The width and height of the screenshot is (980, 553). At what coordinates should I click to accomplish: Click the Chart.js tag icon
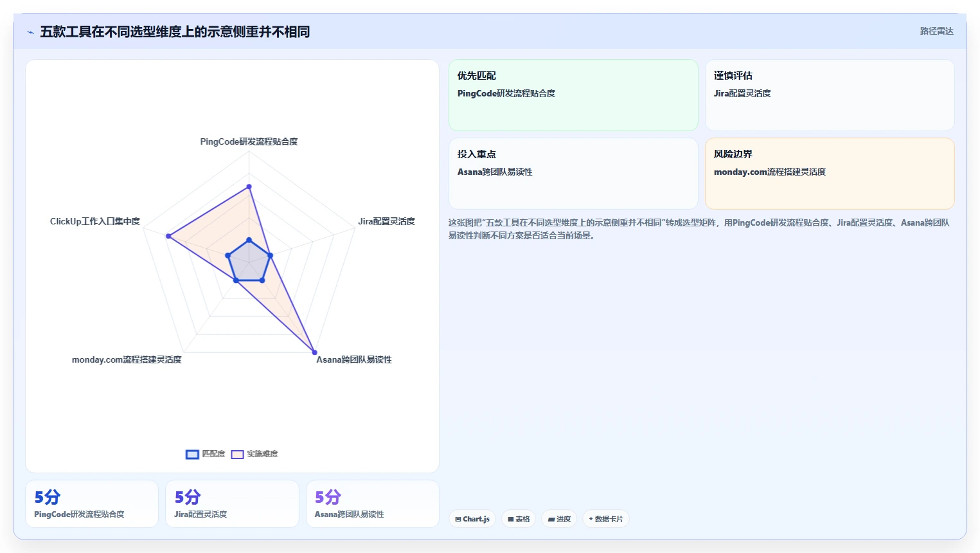coord(458,519)
